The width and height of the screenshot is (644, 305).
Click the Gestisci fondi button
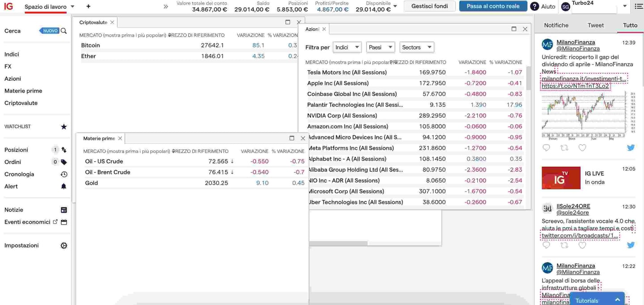[429, 6]
